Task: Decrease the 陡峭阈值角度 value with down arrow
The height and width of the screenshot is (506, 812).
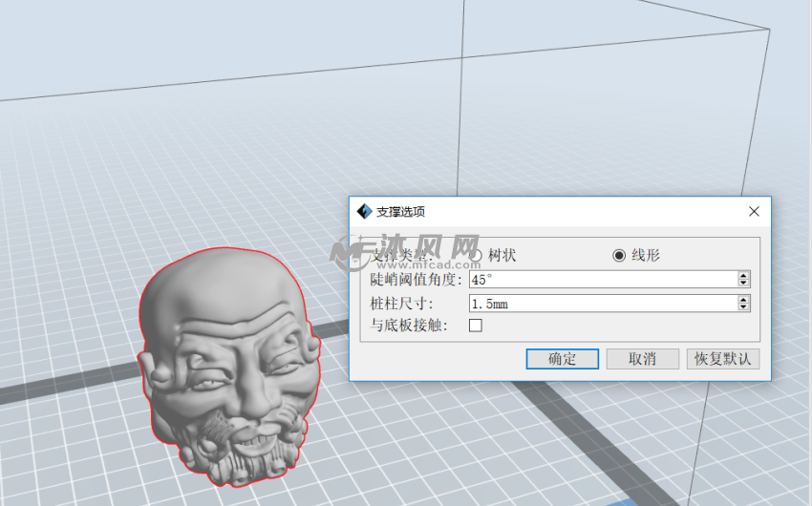Action: [743, 283]
